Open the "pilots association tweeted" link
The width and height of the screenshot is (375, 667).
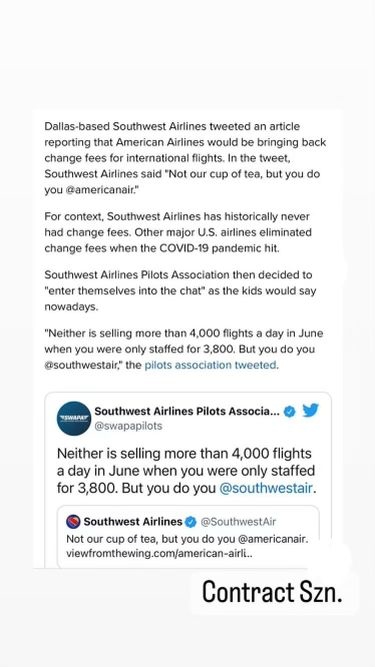point(210,365)
